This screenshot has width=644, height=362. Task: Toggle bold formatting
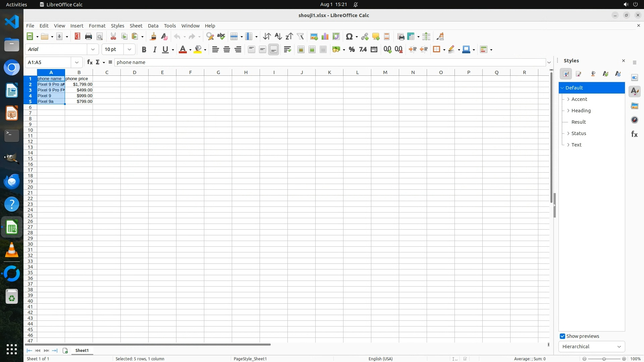tap(144, 50)
